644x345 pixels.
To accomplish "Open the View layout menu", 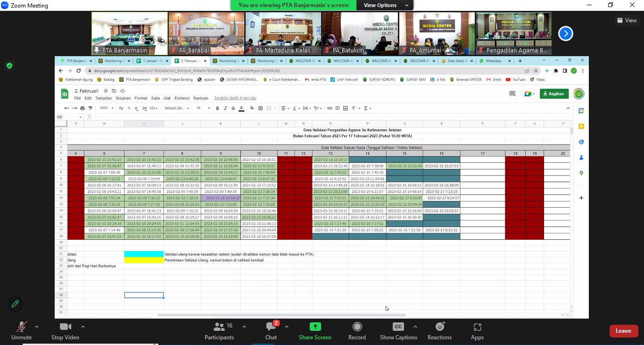I will [627, 20].
